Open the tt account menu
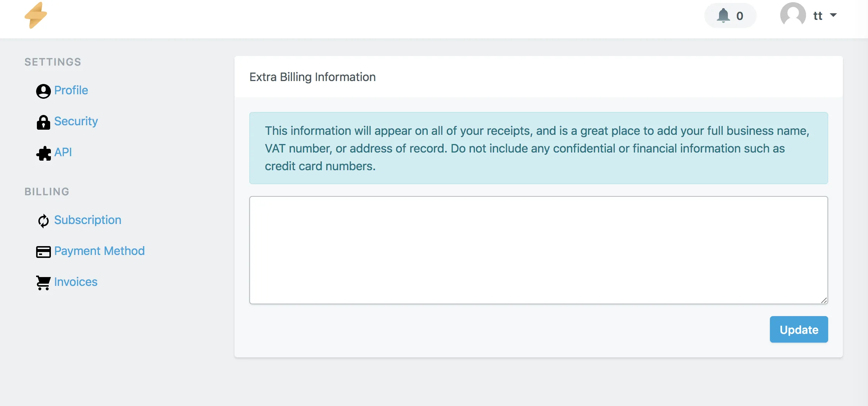 817,16
